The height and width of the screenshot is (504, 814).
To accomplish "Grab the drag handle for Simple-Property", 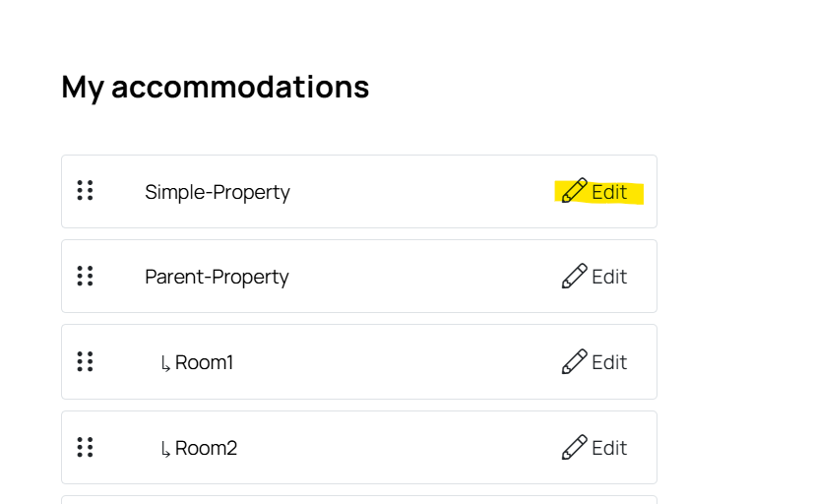I will click(85, 191).
